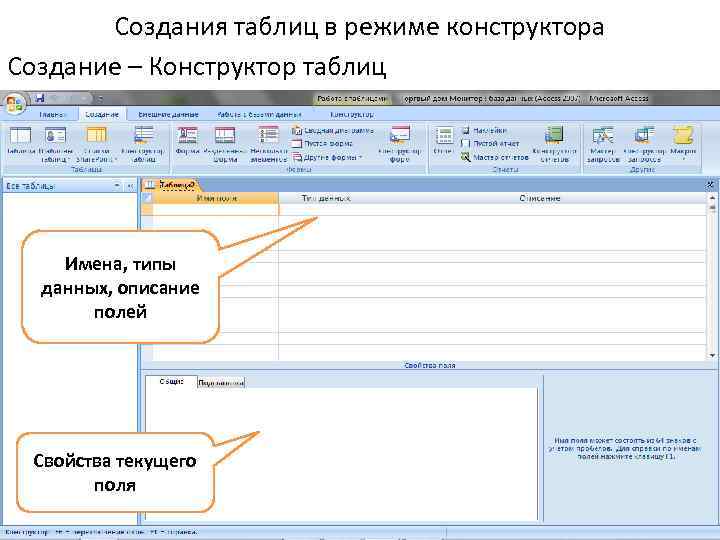The width and height of the screenshot is (720, 540).
Task: Click field grid scrollbar down arrow
Action: pos(712,355)
